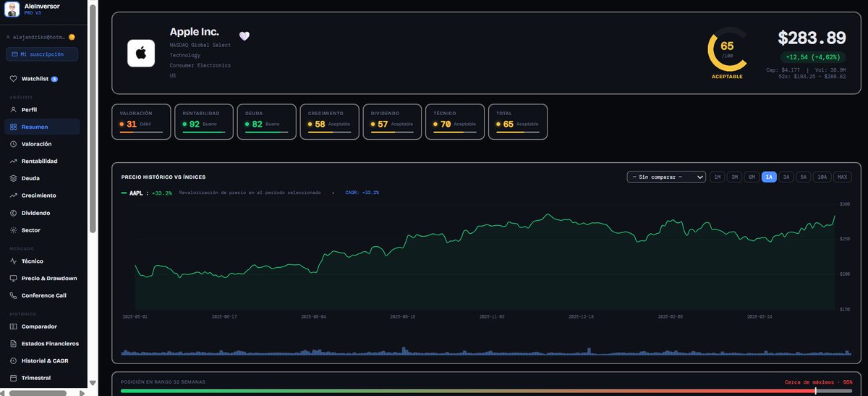This screenshot has width=868, height=396.
Task: Select the 6M time range
Action: click(x=752, y=177)
